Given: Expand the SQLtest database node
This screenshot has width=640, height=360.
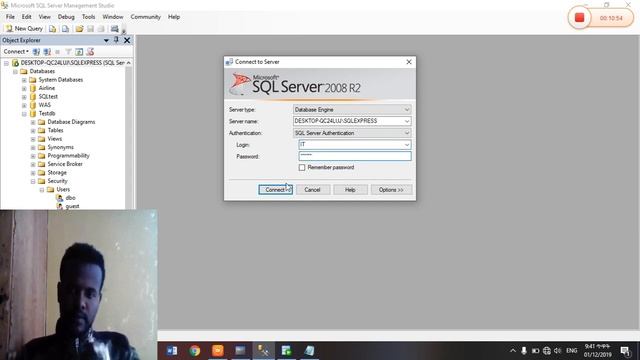Looking at the screenshot, I should [x=24, y=97].
